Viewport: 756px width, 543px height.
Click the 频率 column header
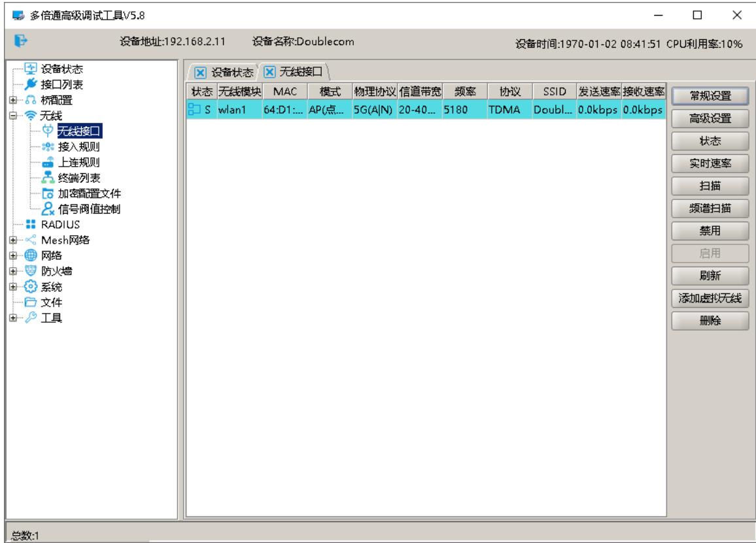[x=465, y=91]
